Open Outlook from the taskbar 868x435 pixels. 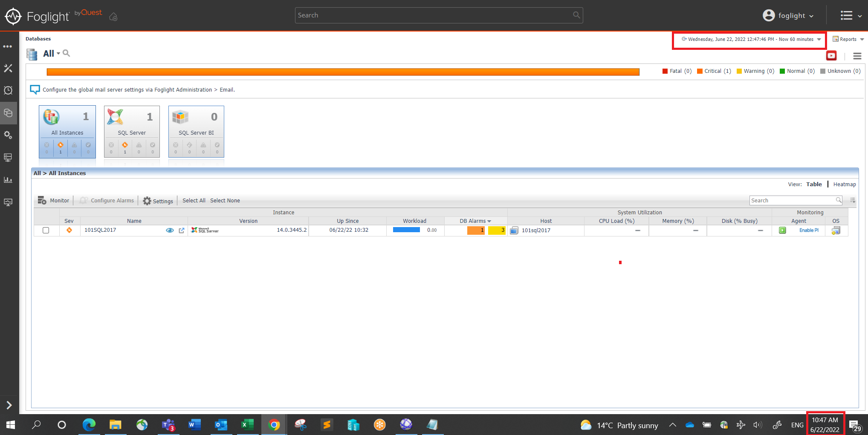[x=220, y=425]
